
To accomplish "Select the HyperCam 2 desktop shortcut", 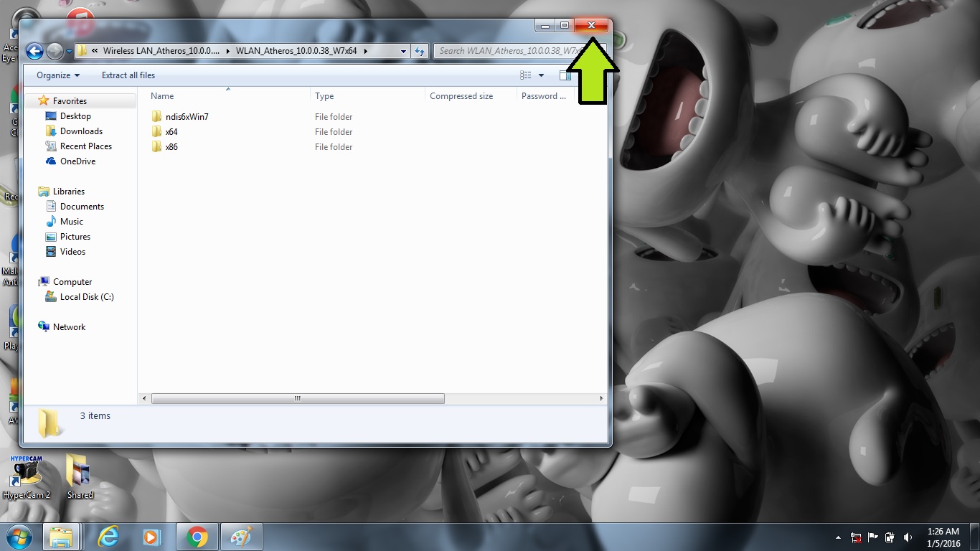I will pyautogui.click(x=27, y=477).
